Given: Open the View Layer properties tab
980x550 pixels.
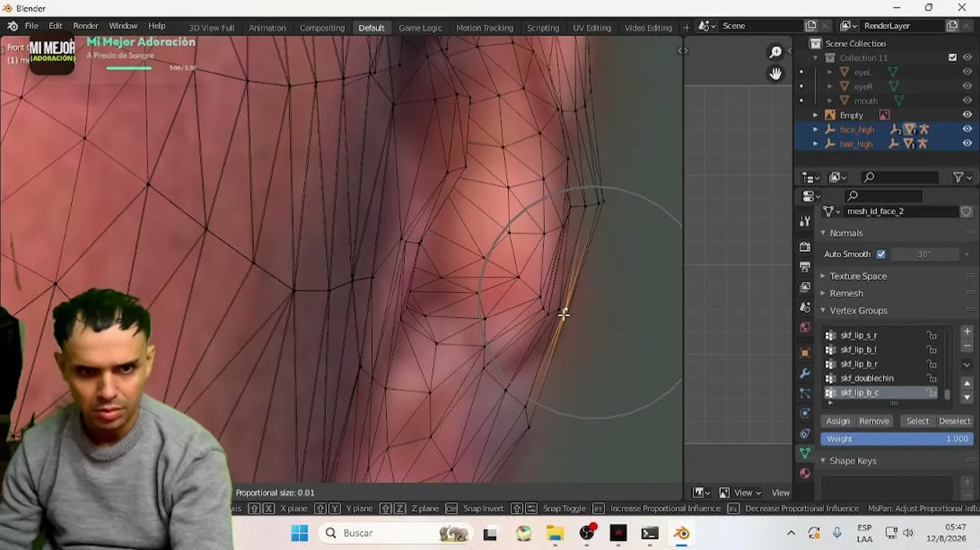Looking at the screenshot, I should pos(804,287).
